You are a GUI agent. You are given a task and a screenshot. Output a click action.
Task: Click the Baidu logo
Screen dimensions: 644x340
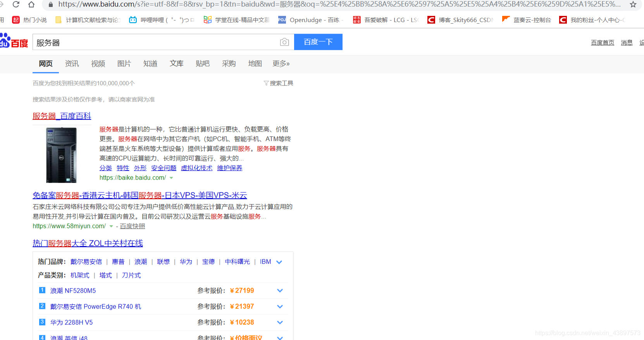[x=14, y=41]
